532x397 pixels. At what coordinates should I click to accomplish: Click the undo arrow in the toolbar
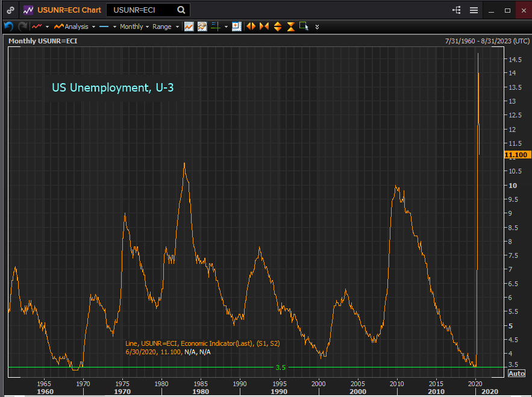pos(8,27)
